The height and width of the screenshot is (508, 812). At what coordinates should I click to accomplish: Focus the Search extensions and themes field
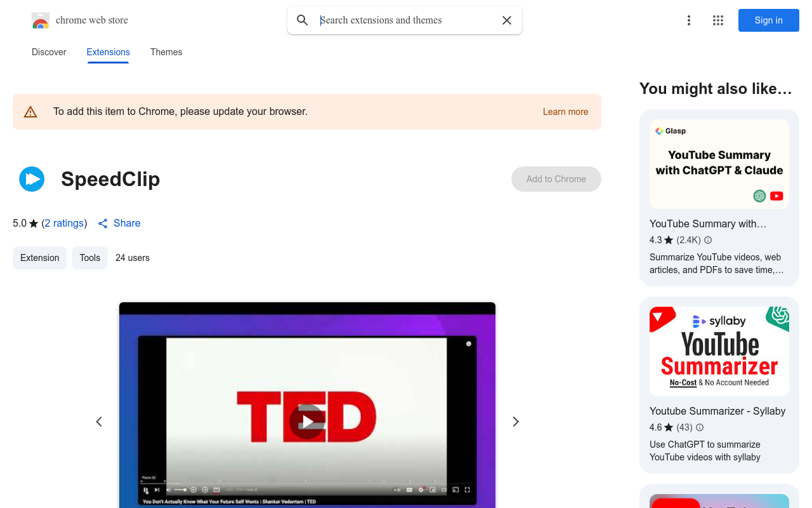tap(406, 20)
